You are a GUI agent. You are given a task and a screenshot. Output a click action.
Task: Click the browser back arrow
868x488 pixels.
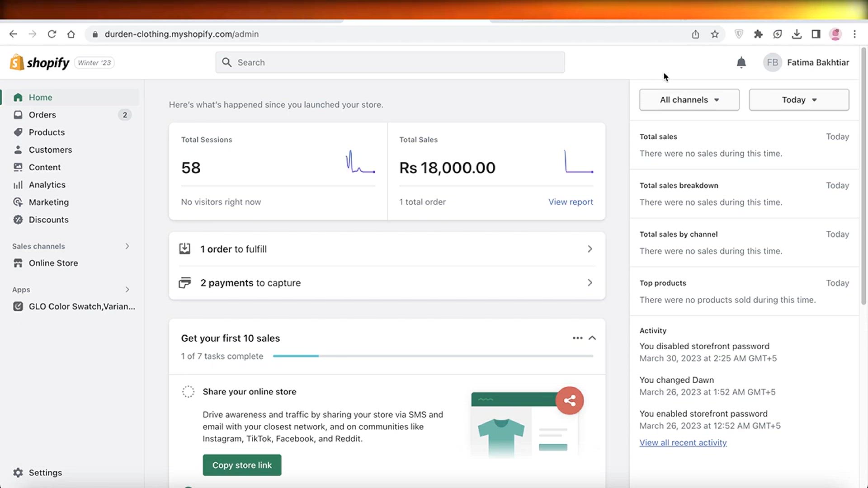point(13,34)
